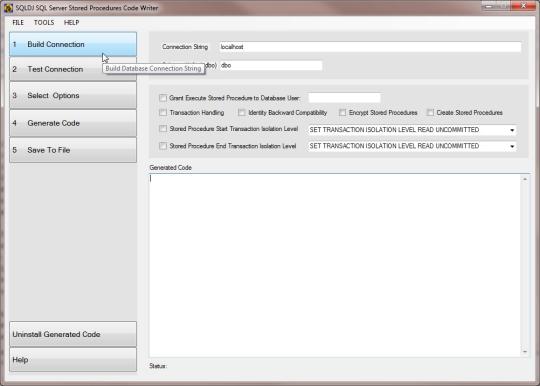
Task: Focus the Database User name text box
Action: (x=344, y=98)
